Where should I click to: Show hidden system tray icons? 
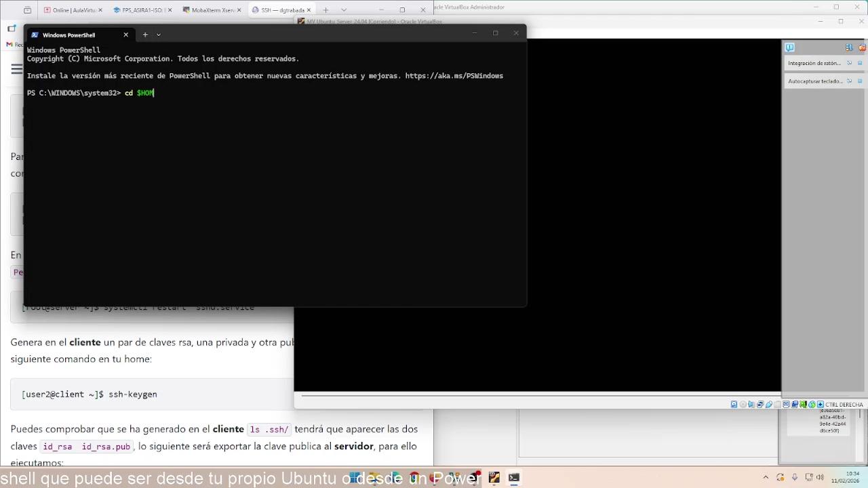pos(766,477)
